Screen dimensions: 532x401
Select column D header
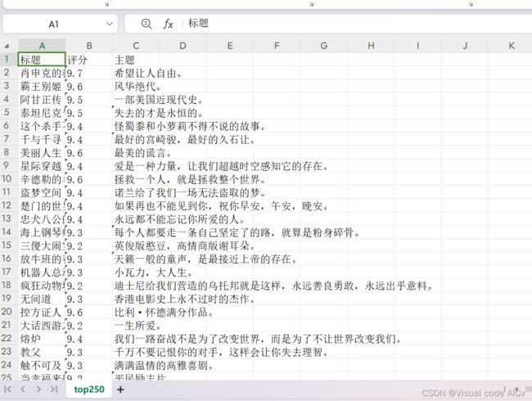click(183, 46)
